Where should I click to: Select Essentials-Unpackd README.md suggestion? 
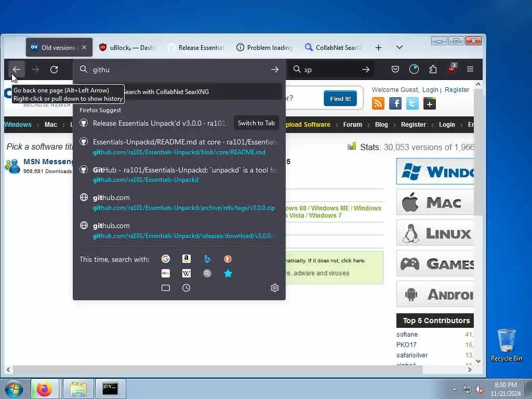(x=179, y=147)
